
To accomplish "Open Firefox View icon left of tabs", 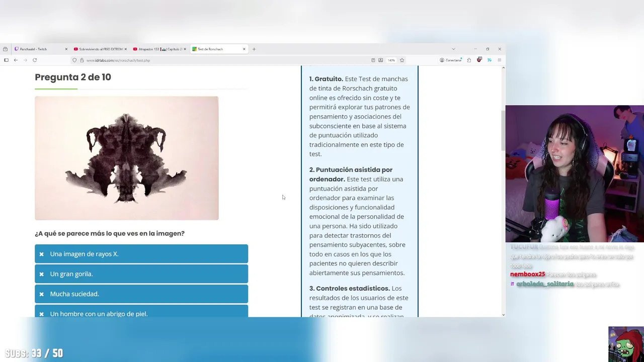I will 5,49.
